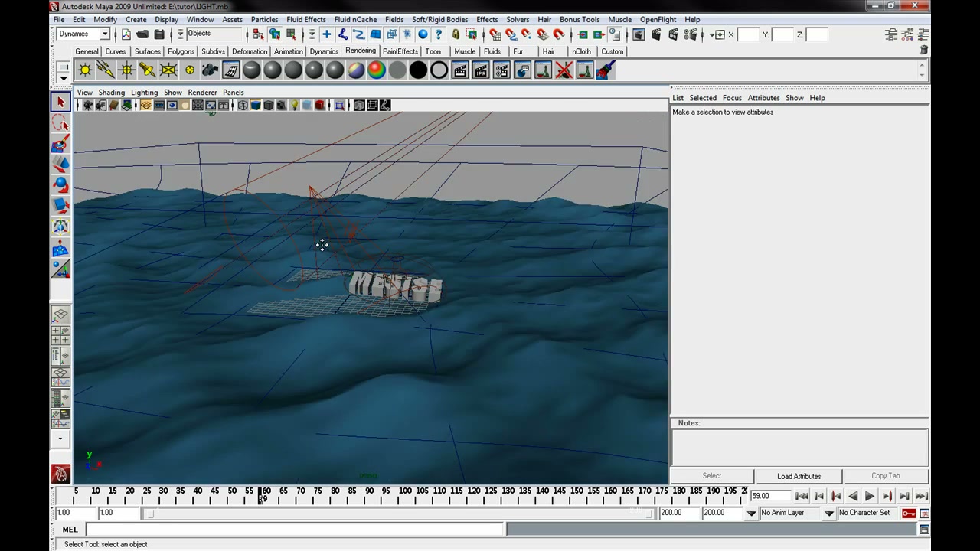Click the Copy Tab button
This screenshot has height=551, width=980.
point(885,476)
